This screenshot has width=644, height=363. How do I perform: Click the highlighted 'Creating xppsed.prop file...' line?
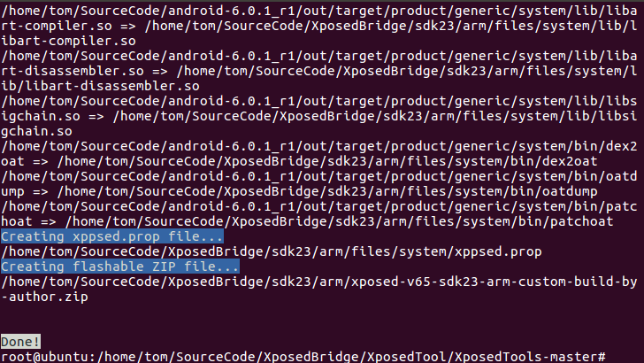click(111, 236)
